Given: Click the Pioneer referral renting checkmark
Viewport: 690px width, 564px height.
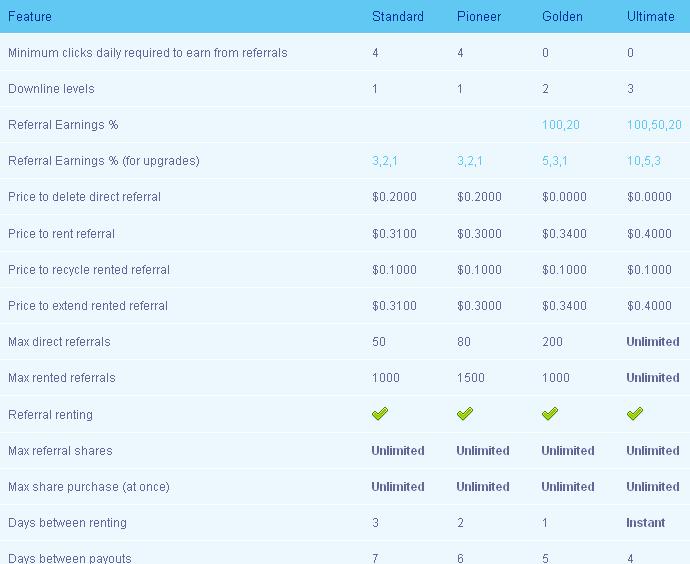Looking at the screenshot, I should [x=465, y=414].
